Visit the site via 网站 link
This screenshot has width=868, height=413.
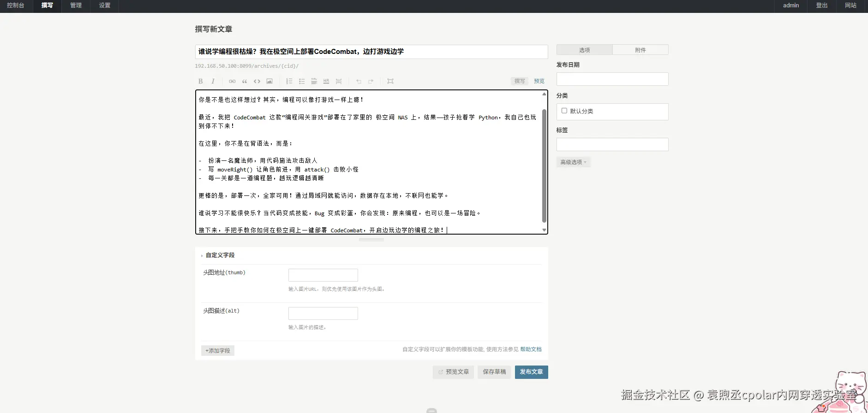tap(850, 6)
